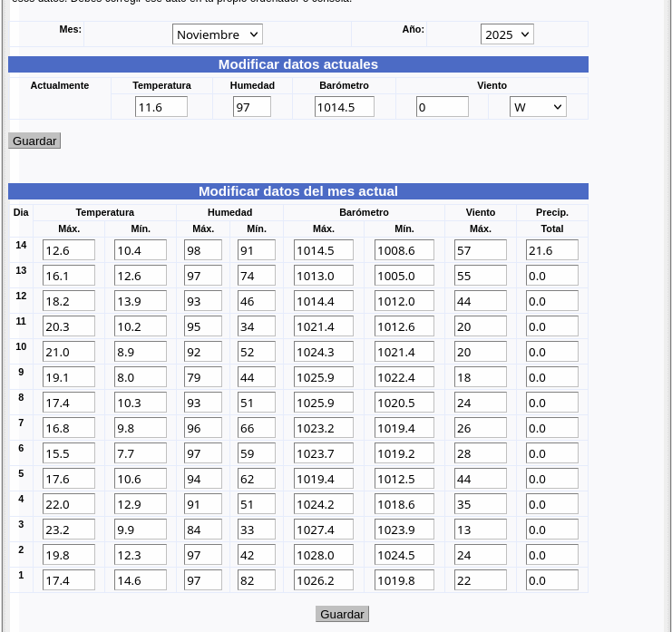Edit day 1 max wind 22
672x632 pixels.
(x=481, y=580)
